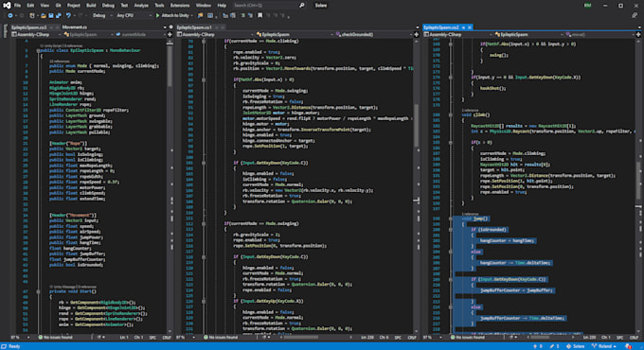This screenshot has height=350, width=644.
Task: Click the Solare repository status item
Action: [x=575, y=346]
